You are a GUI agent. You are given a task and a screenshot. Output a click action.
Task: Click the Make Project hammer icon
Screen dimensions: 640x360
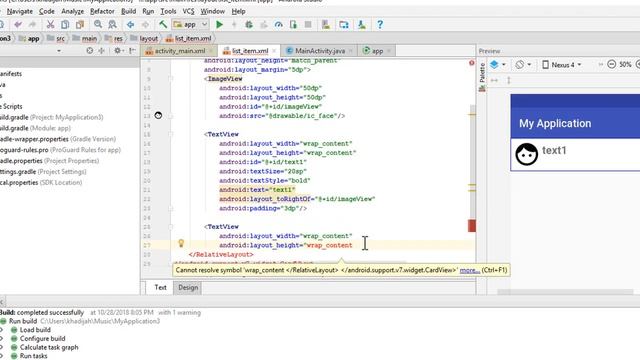point(163,24)
